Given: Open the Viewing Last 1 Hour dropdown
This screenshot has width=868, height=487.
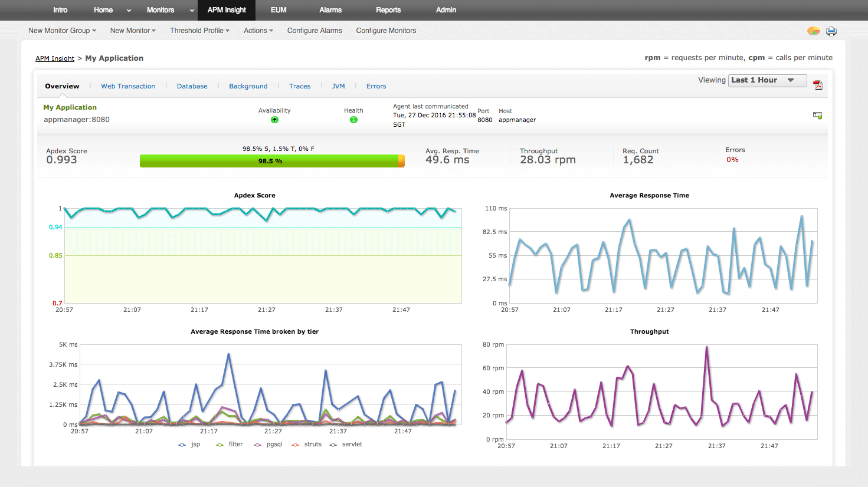Looking at the screenshot, I should click(767, 80).
